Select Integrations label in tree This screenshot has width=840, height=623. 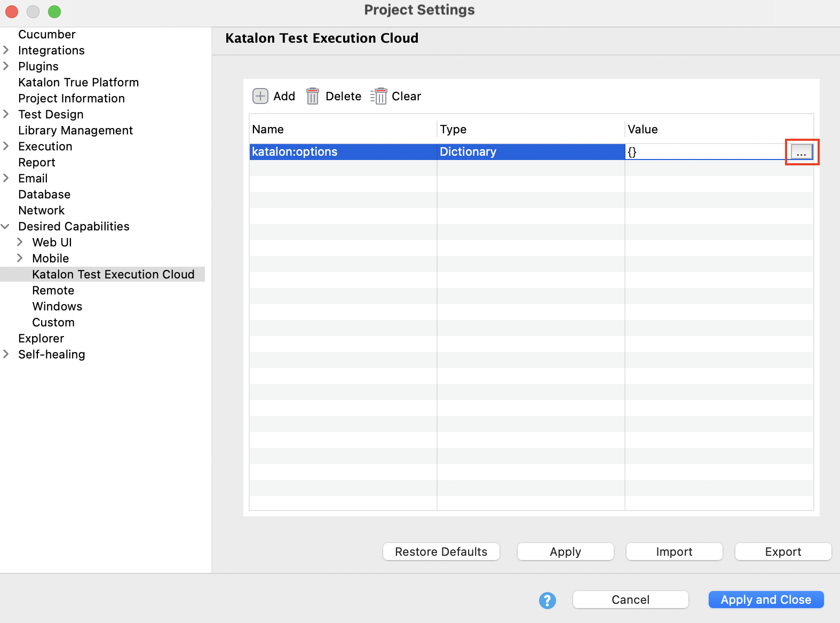point(51,50)
